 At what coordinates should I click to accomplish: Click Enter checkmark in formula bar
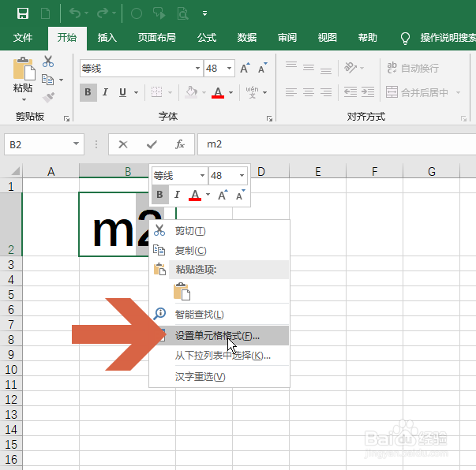[152, 144]
